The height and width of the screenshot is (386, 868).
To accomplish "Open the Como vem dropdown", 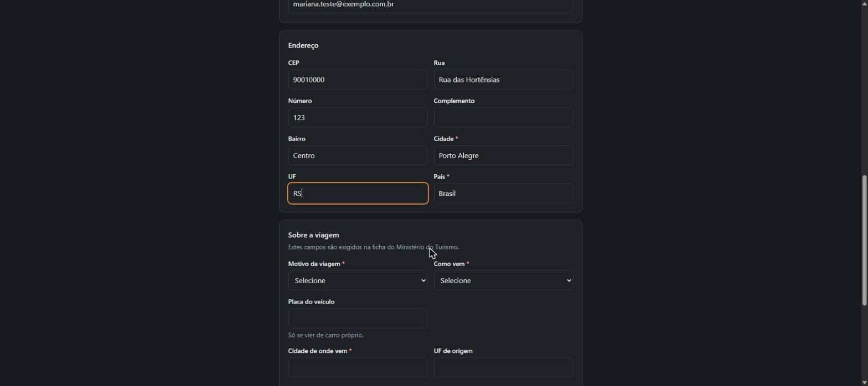I will point(503,280).
